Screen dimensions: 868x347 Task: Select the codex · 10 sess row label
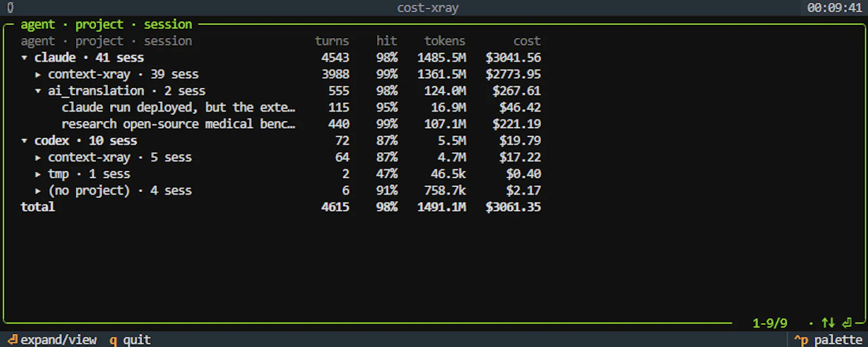pos(86,141)
